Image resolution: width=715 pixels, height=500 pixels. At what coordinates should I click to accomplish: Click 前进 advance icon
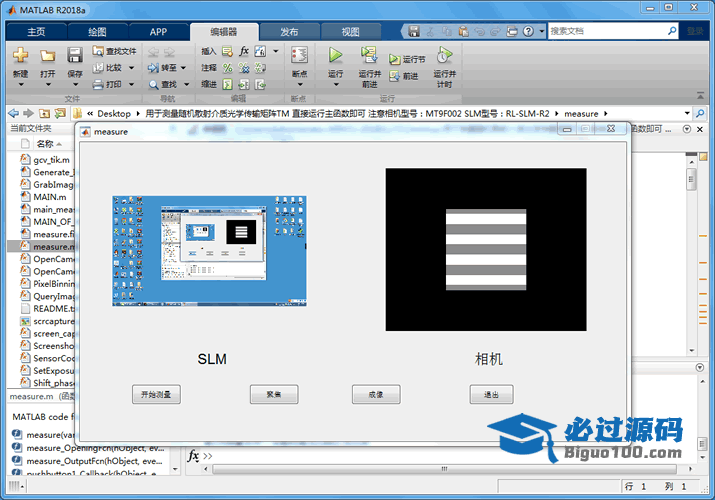coord(394,76)
